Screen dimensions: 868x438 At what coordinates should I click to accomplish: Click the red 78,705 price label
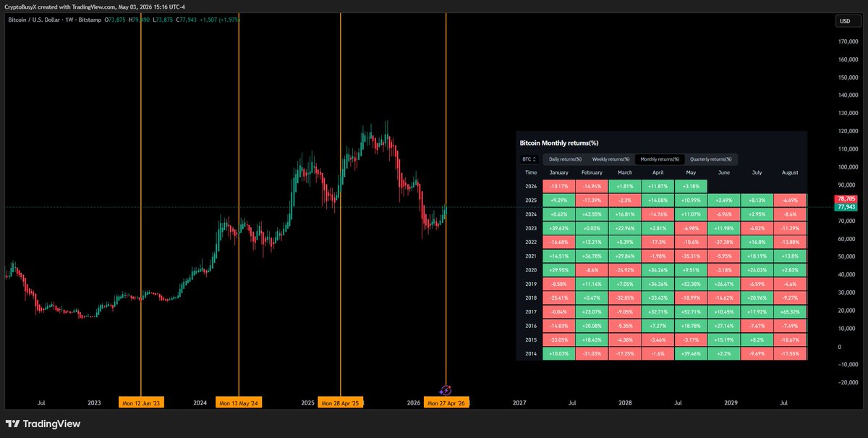(x=845, y=198)
